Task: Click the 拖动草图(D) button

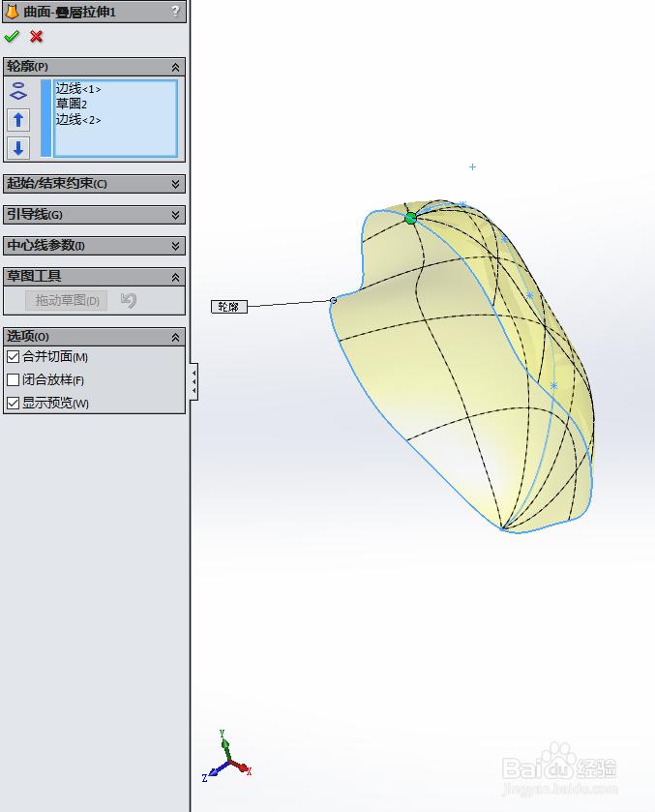Action: click(x=67, y=300)
